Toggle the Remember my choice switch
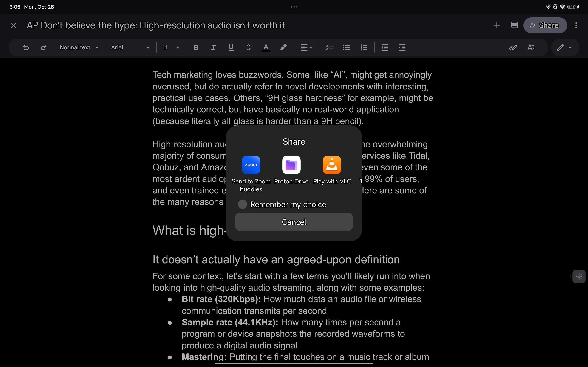 pyautogui.click(x=242, y=204)
